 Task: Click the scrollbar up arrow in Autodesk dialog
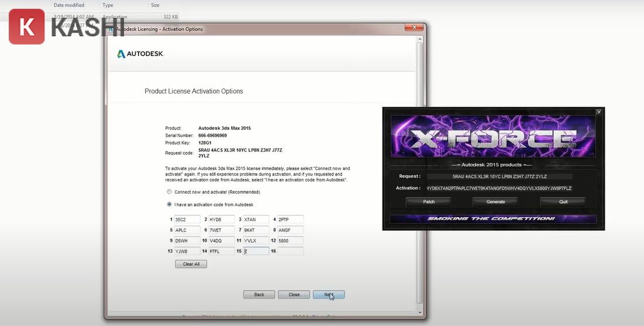pos(420,39)
